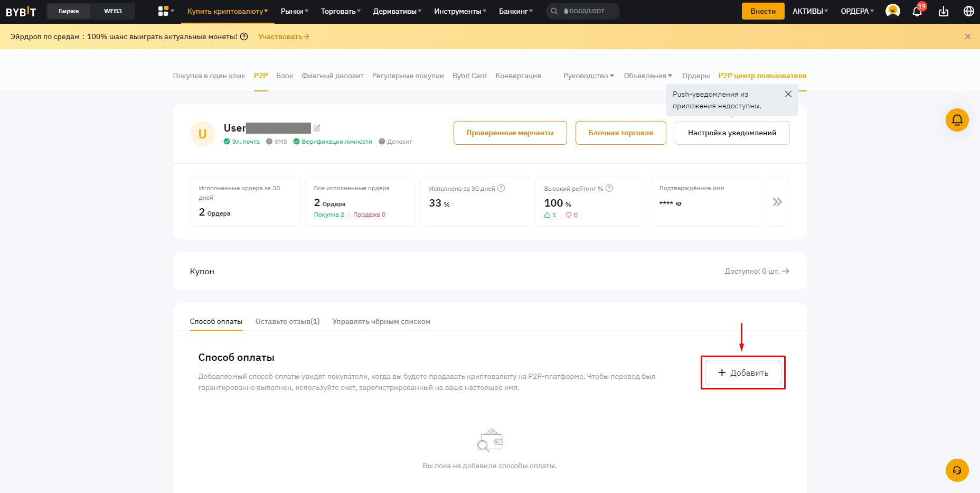Show the hidden confirmed name eye icon

point(679,203)
